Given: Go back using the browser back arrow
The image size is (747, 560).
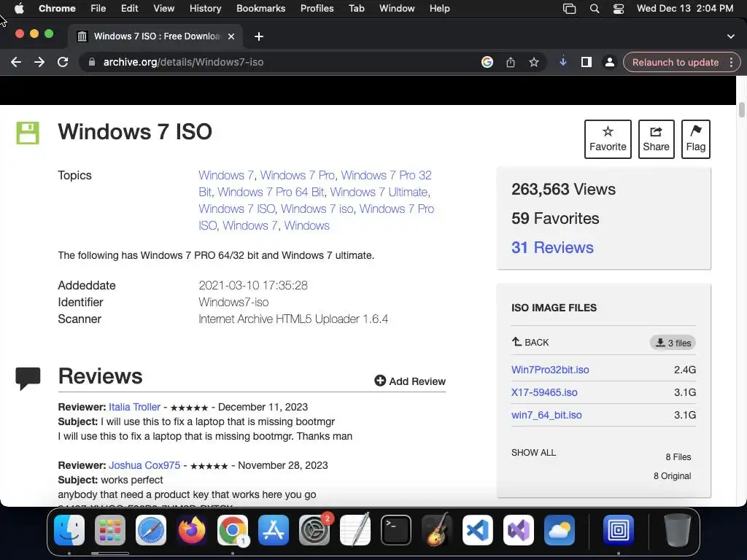Looking at the screenshot, I should click(x=16, y=62).
